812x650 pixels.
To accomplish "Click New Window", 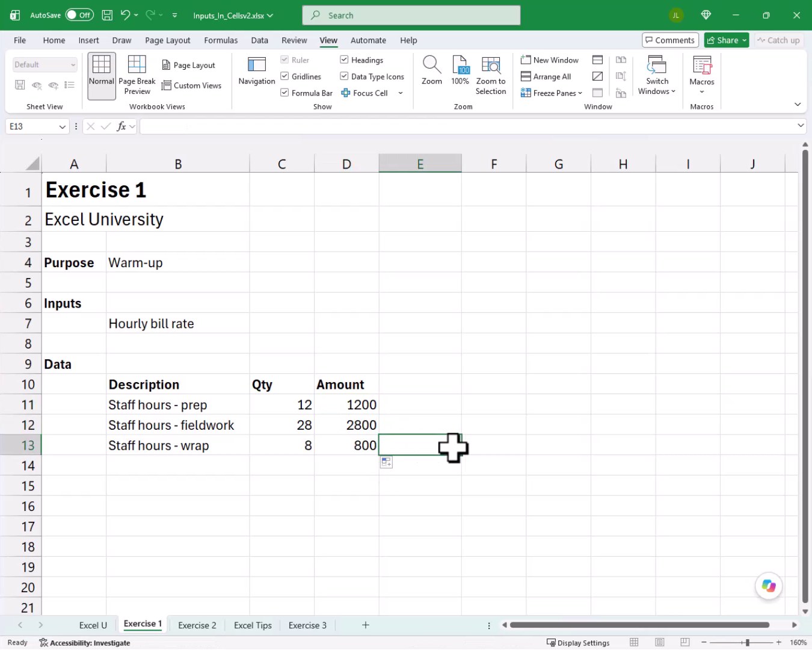I will [550, 60].
